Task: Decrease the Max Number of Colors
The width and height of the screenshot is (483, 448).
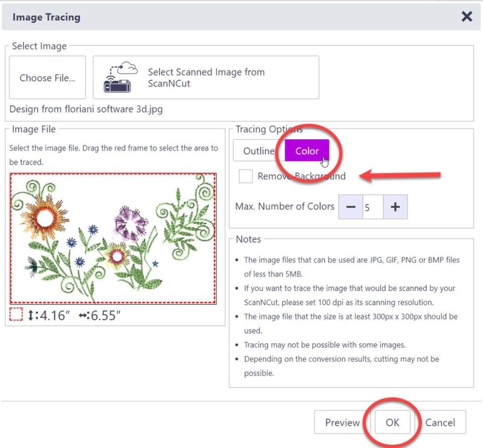Action: (350, 207)
